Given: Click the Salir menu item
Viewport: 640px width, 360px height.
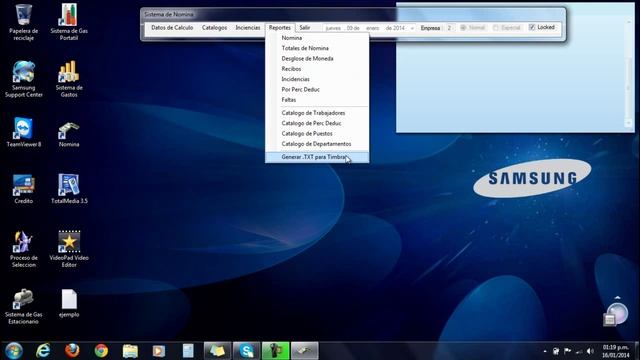Looking at the screenshot, I should pos(305,27).
